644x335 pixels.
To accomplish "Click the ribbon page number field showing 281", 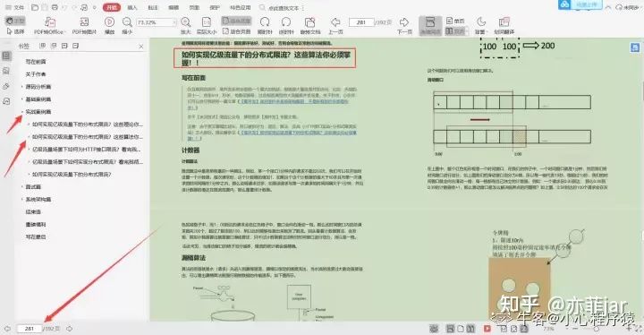I will click(361, 22).
